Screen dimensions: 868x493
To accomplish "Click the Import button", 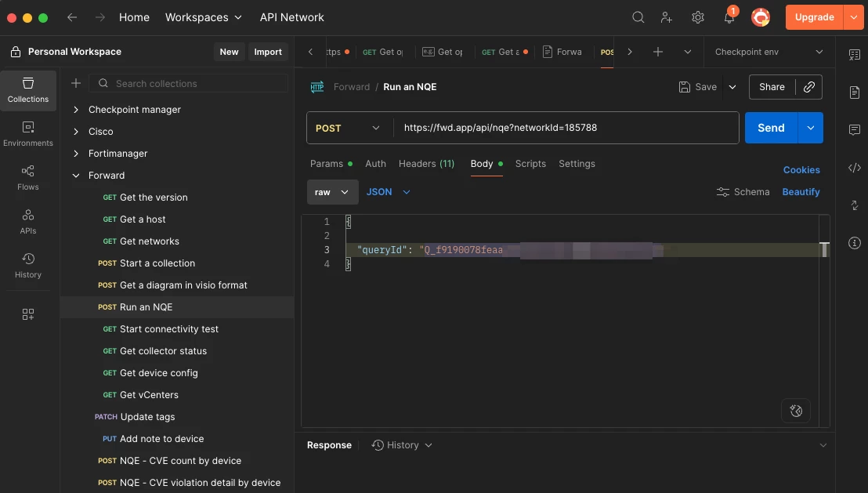I will click(268, 52).
